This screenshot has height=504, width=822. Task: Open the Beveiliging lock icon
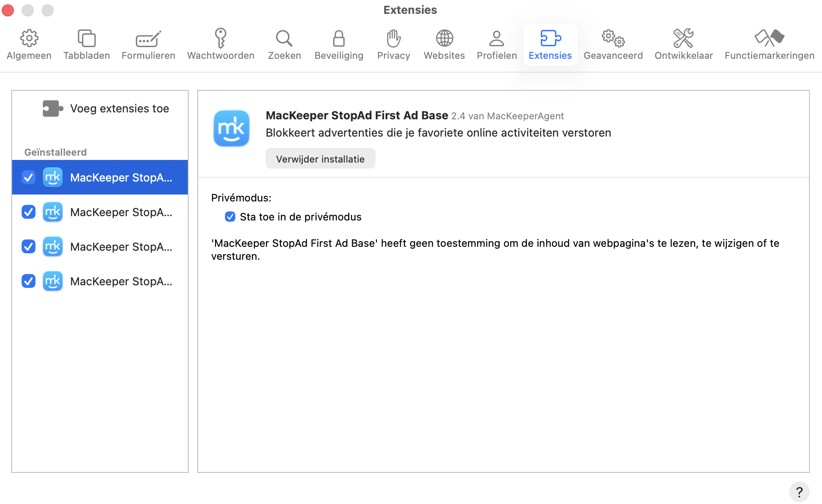339,38
